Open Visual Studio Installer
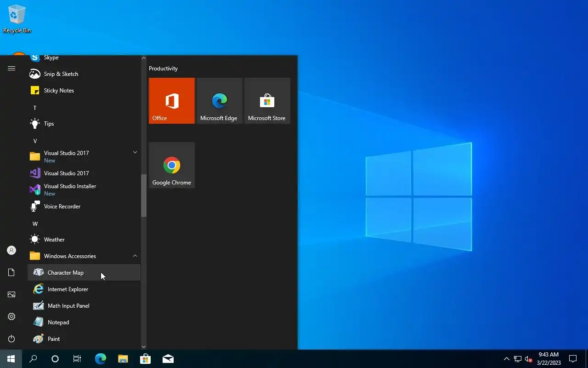The image size is (588, 368). click(x=84, y=190)
